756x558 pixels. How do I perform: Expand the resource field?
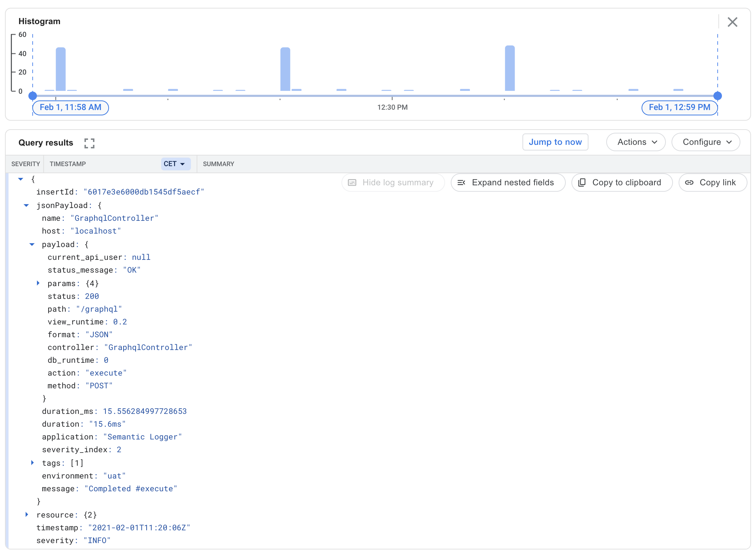click(x=27, y=515)
